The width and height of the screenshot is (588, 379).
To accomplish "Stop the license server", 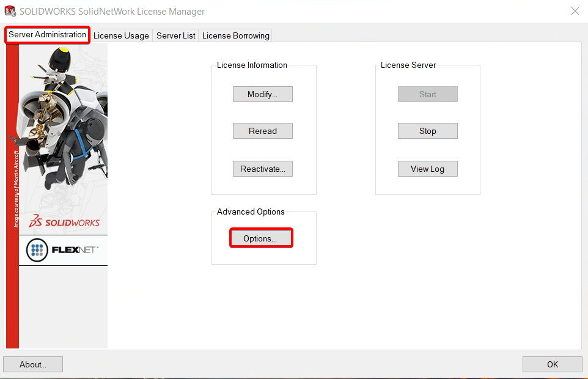I will 427,131.
